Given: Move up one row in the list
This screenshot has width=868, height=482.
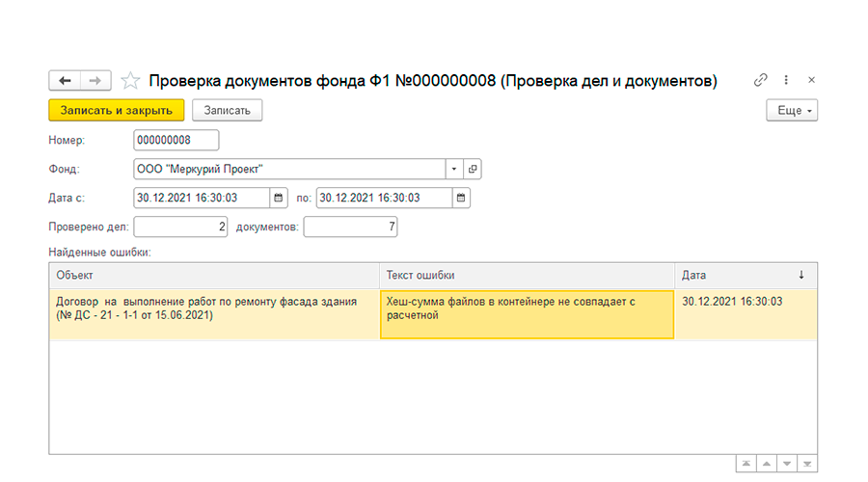Looking at the screenshot, I should (x=767, y=464).
